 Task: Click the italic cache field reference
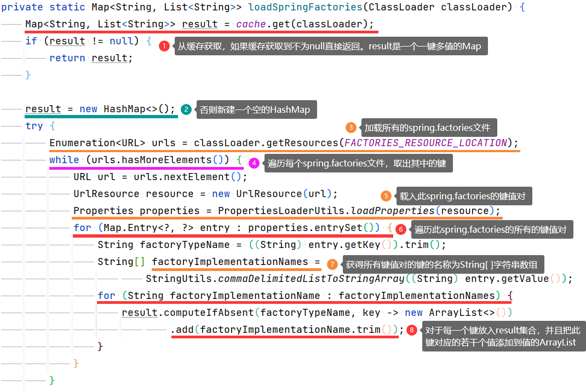250,24
